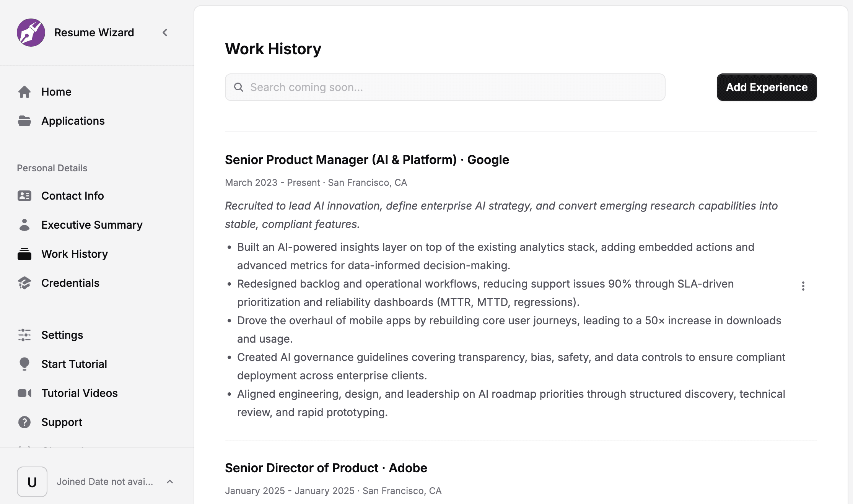Expand the user account menu chevron
Screen dimensions: 853x504
click(170, 482)
